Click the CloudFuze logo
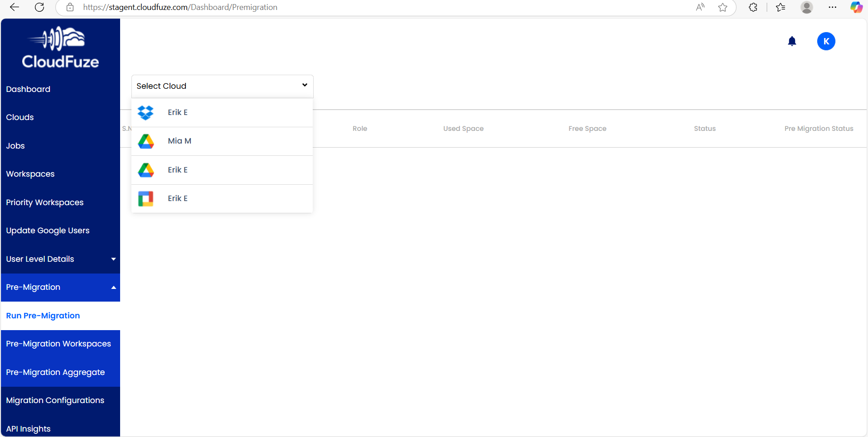This screenshot has height=437, width=868. (60, 48)
